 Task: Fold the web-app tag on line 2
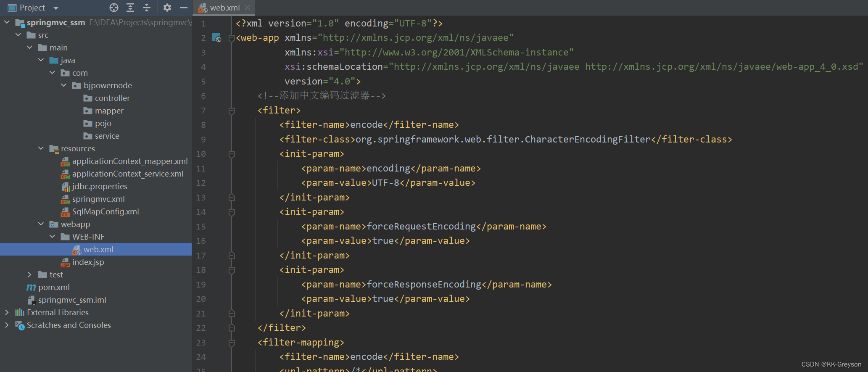point(231,38)
